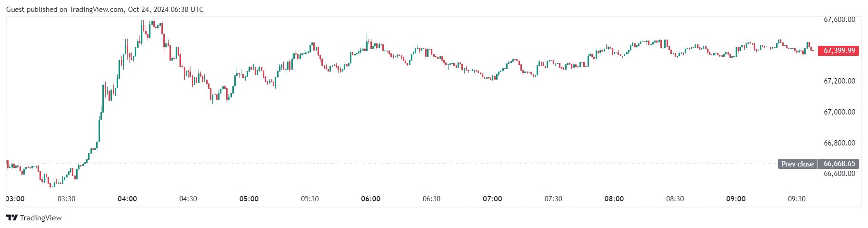868x228 pixels.
Task: Click the red current price label 67,399.99
Action: point(838,51)
